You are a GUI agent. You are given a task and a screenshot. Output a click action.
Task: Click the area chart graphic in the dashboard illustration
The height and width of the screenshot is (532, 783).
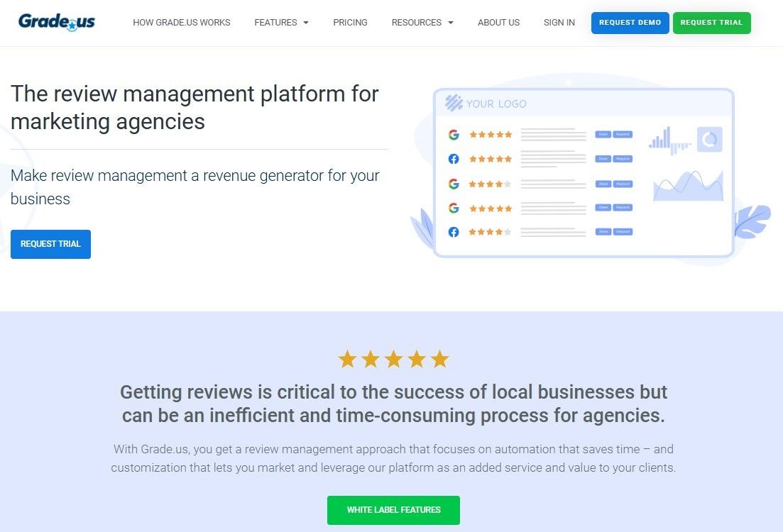(x=687, y=187)
